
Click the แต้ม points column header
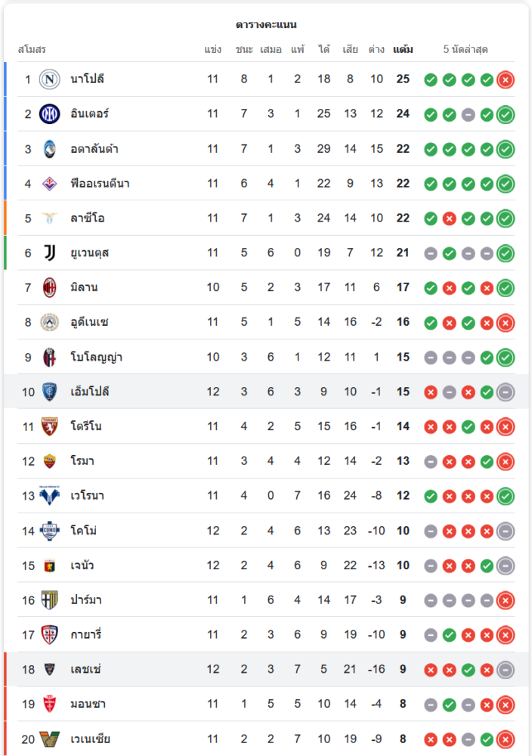click(403, 49)
